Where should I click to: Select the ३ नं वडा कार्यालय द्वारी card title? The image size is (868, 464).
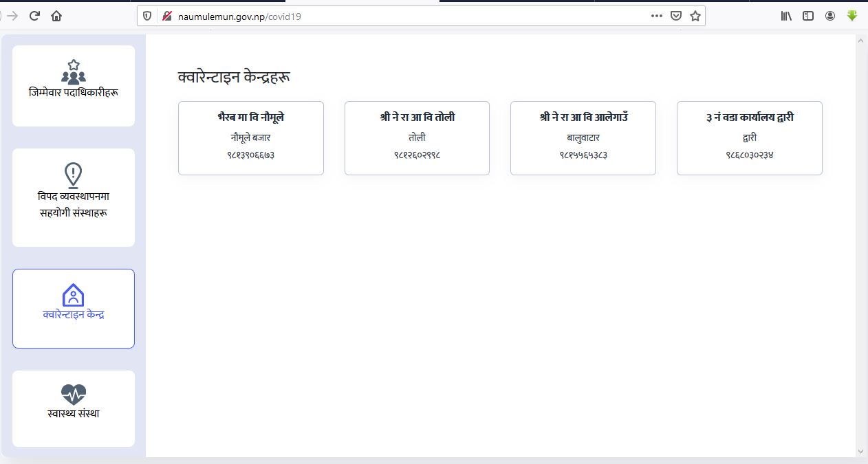(x=750, y=118)
